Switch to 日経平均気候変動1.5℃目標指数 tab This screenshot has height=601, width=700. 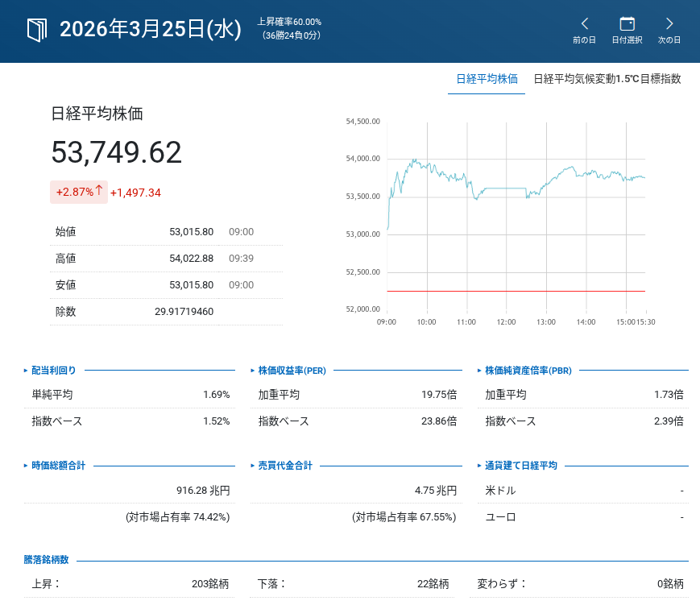click(607, 79)
